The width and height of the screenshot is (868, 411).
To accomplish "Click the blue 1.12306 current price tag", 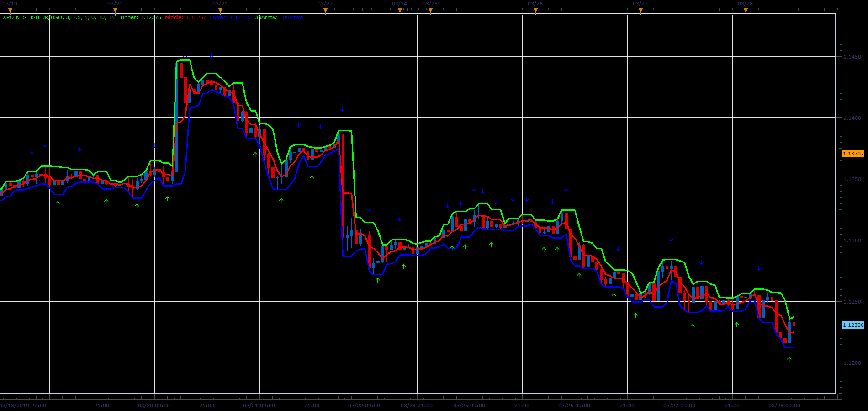I will coord(853,325).
